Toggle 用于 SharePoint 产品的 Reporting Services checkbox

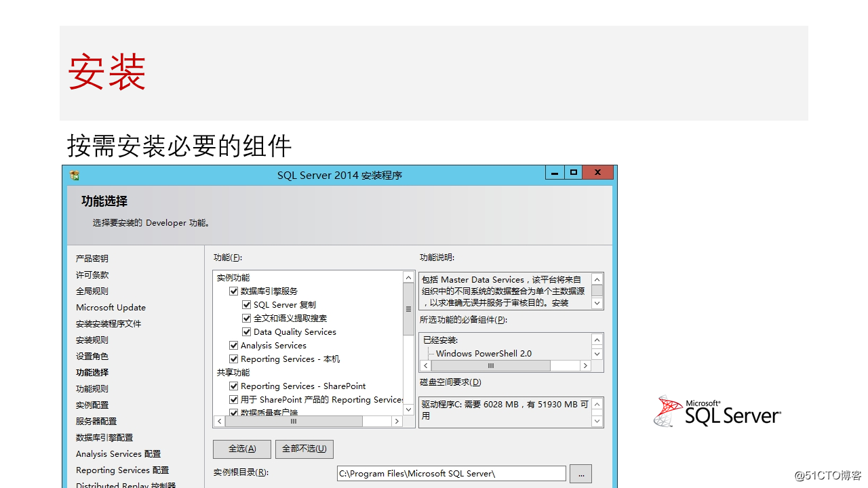pos(234,400)
